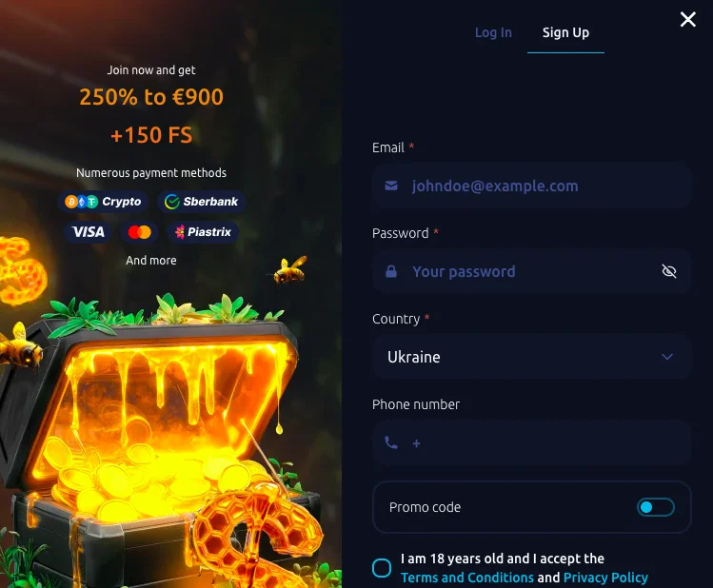Toggle password visibility eye icon
Viewport: 713px width, 588px height.
coord(669,271)
